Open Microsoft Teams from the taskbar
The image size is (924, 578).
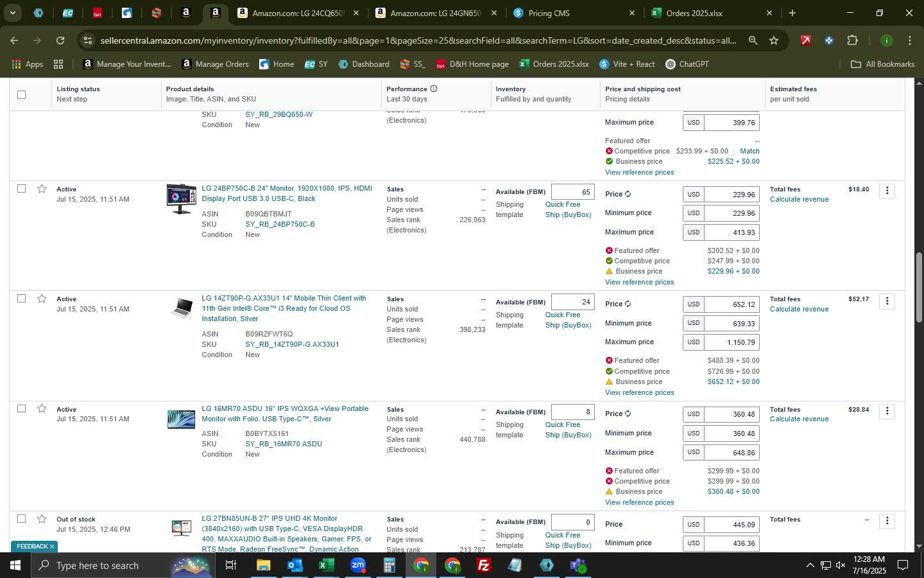(x=578, y=565)
